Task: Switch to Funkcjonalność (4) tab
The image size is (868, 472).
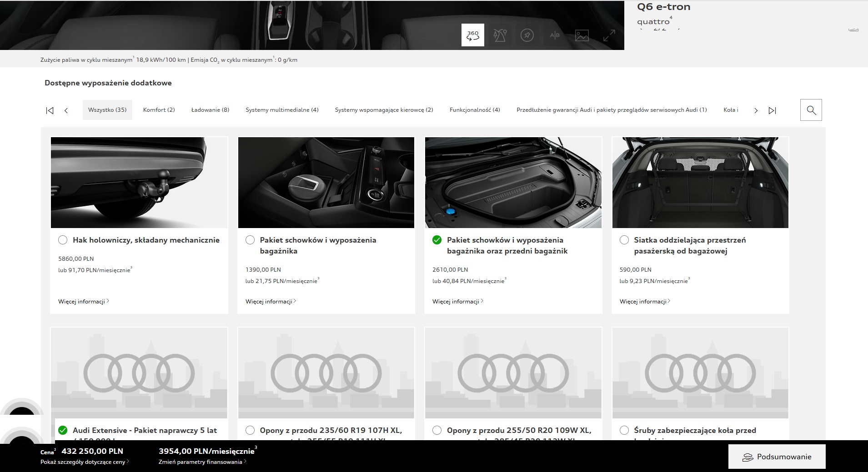Action: coord(475,110)
